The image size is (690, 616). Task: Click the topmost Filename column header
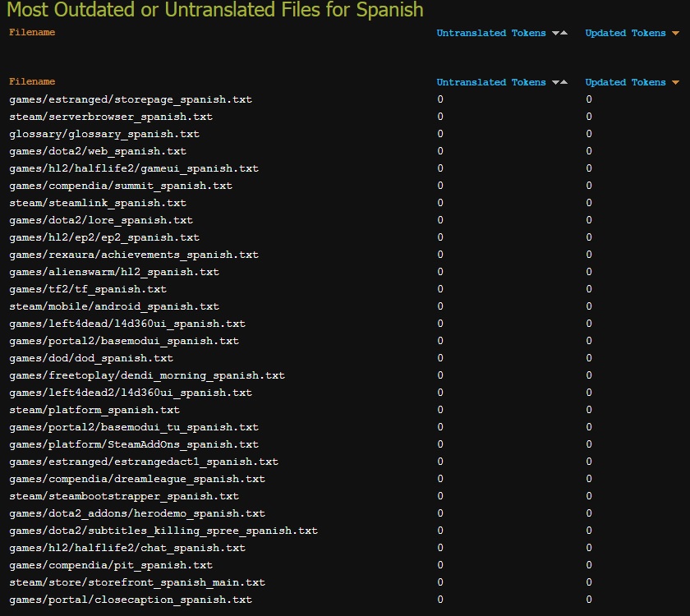32,33
